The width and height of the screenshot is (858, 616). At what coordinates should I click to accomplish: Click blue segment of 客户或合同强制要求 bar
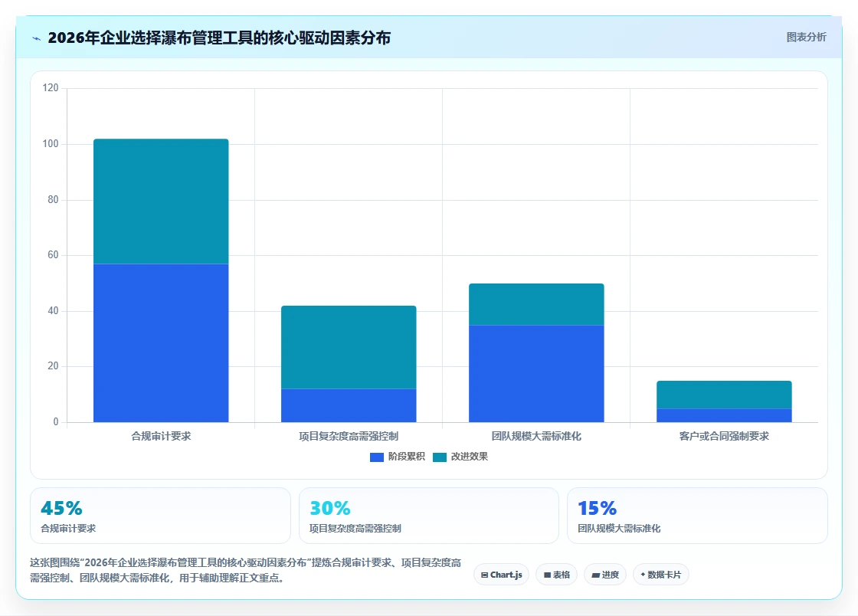(x=724, y=415)
